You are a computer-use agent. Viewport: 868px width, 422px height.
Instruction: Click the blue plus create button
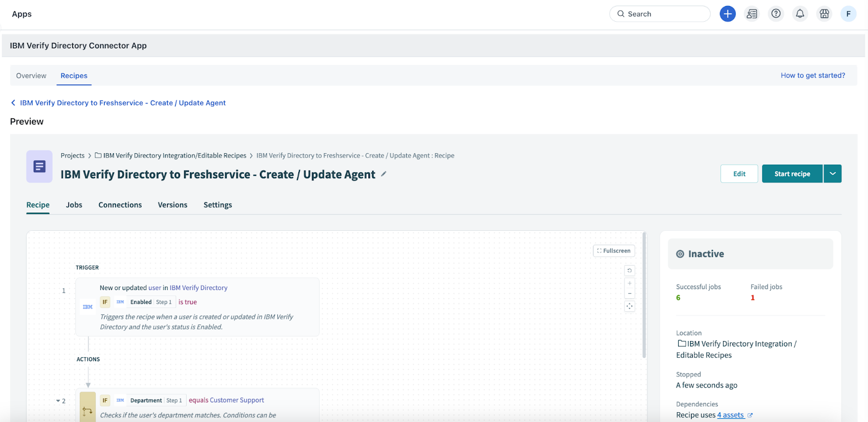(x=727, y=14)
